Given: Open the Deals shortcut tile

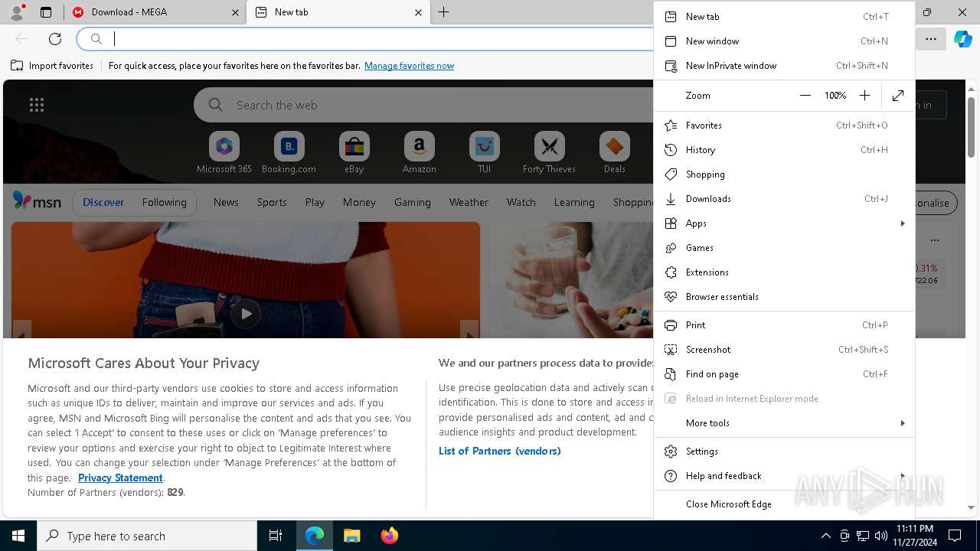Looking at the screenshot, I should [614, 153].
